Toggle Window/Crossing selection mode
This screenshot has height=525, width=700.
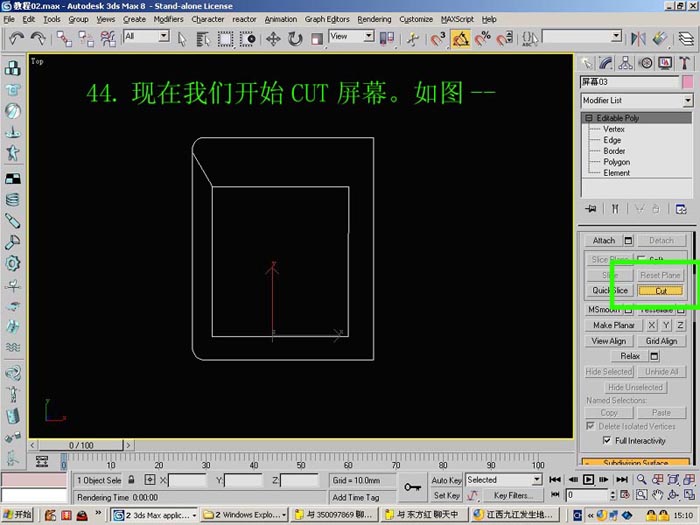tap(247, 39)
